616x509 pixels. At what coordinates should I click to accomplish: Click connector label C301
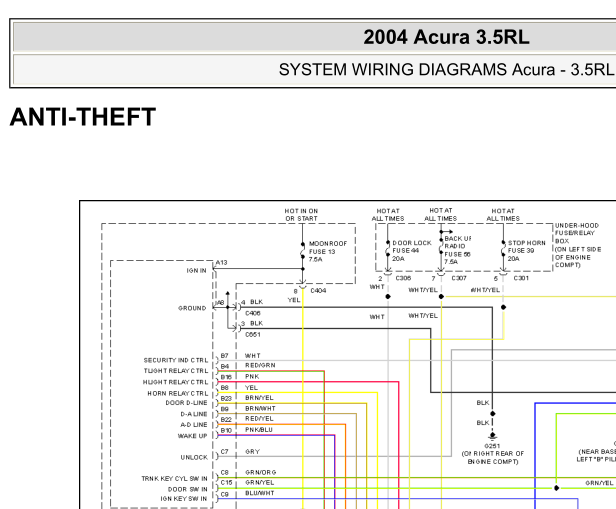tap(521, 278)
